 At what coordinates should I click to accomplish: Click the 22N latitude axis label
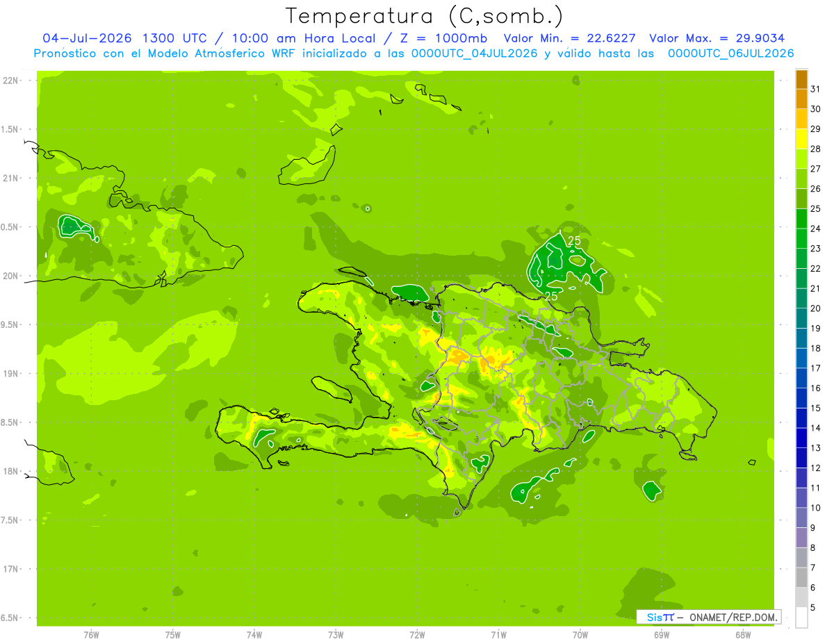12,81
